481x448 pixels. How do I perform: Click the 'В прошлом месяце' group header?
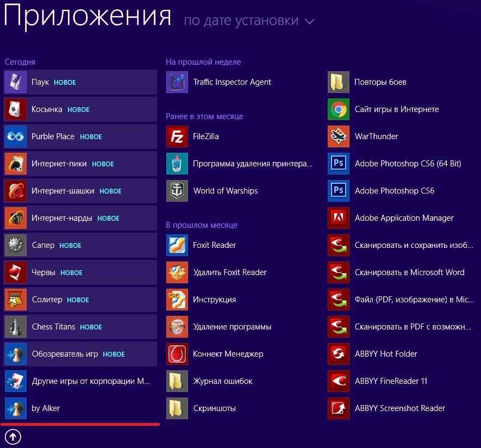(201, 225)
